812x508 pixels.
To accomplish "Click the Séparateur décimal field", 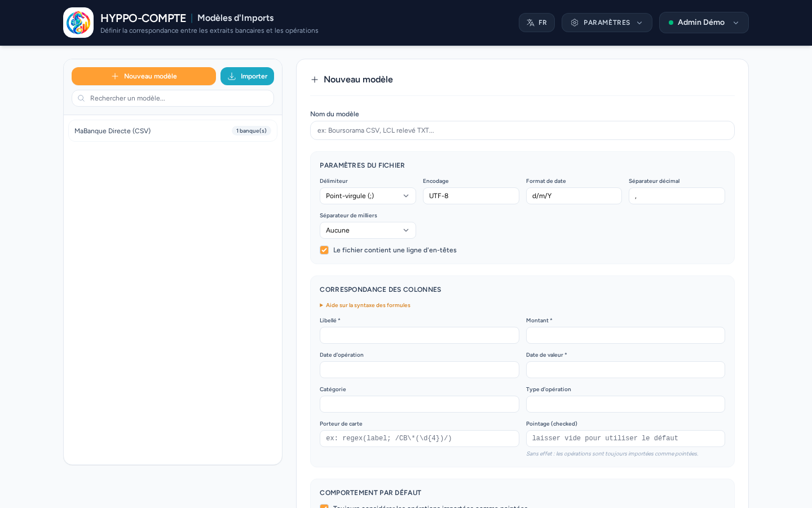I will coord(677,196).
